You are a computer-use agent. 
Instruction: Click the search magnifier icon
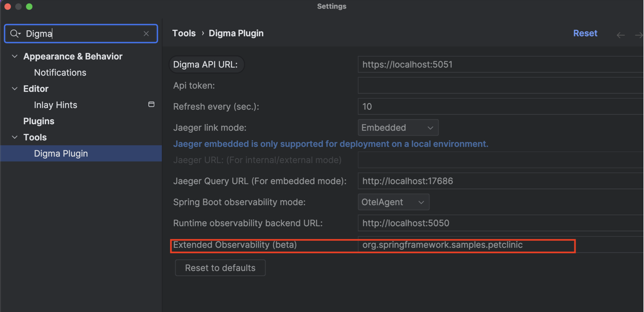(x=15, y=33)
